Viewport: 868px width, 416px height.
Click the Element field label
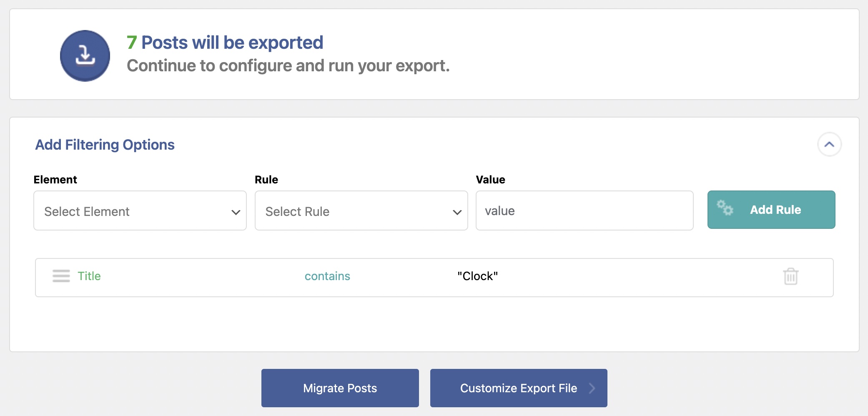[x=55, y=180]
